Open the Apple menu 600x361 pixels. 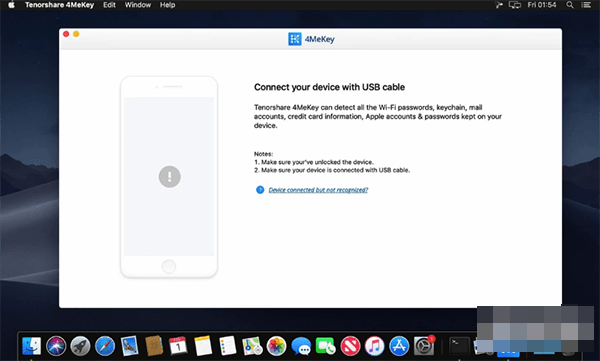tap(11, 5)
